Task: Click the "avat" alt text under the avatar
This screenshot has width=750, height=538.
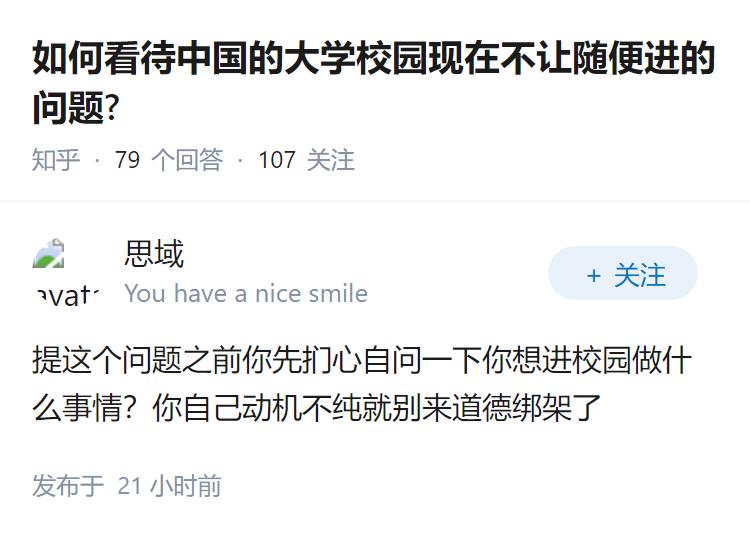Action: tap(67, 293)
